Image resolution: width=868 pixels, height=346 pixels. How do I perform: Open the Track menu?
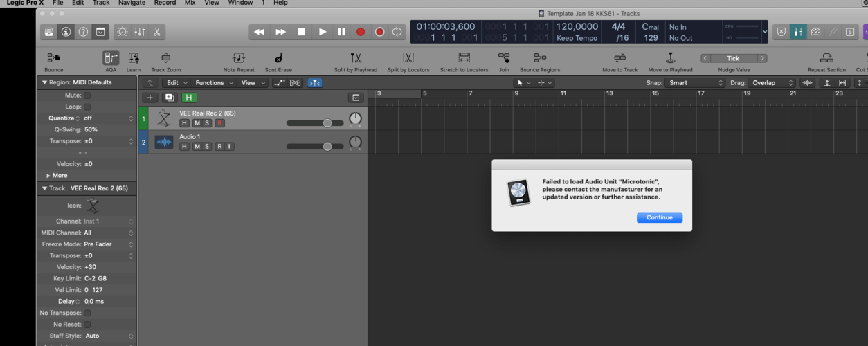tap(101, 3)
